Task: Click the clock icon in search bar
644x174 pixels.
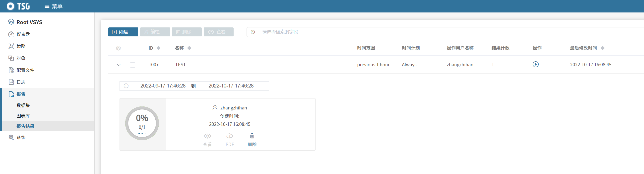Action: click(253, 32)
